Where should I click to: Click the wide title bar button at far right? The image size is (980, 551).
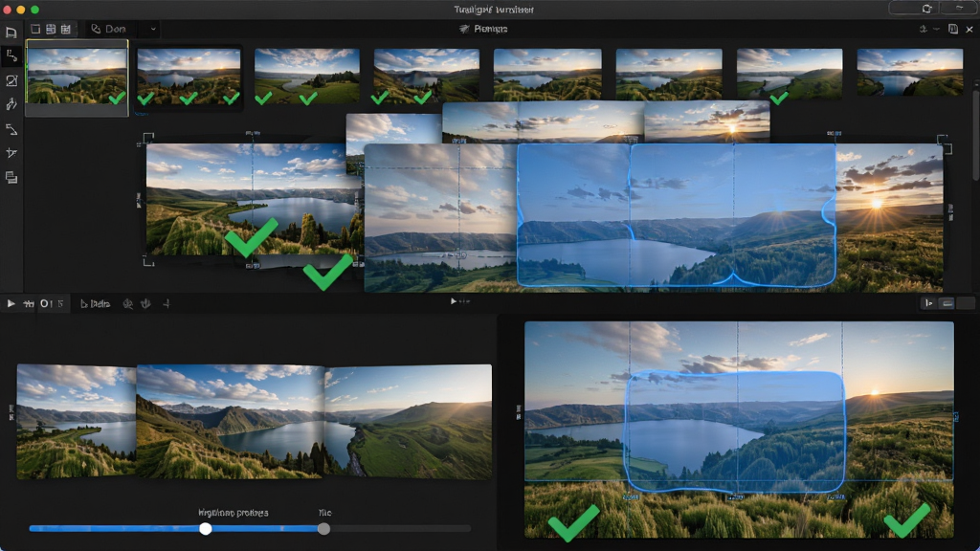tap(959, 9)
